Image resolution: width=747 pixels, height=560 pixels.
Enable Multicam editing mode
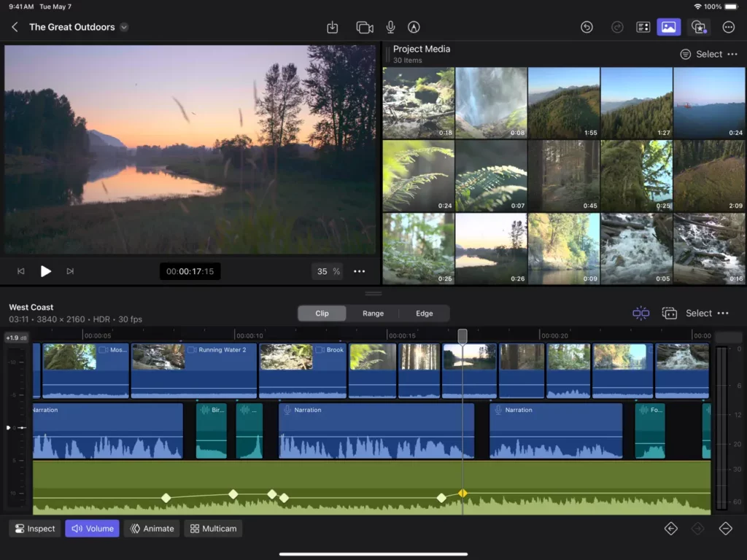pos(212,528)
